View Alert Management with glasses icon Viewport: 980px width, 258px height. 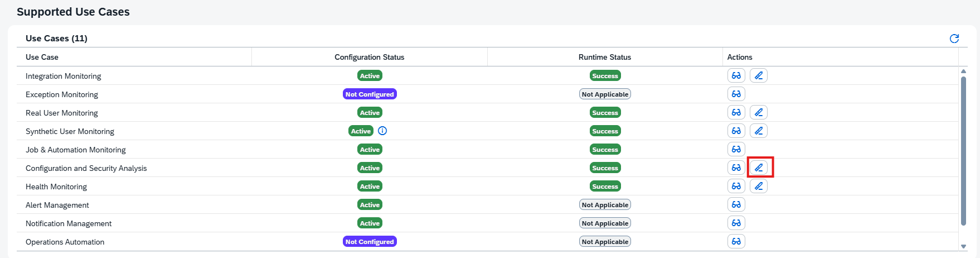pyautogui.click(x=736, y=204)
